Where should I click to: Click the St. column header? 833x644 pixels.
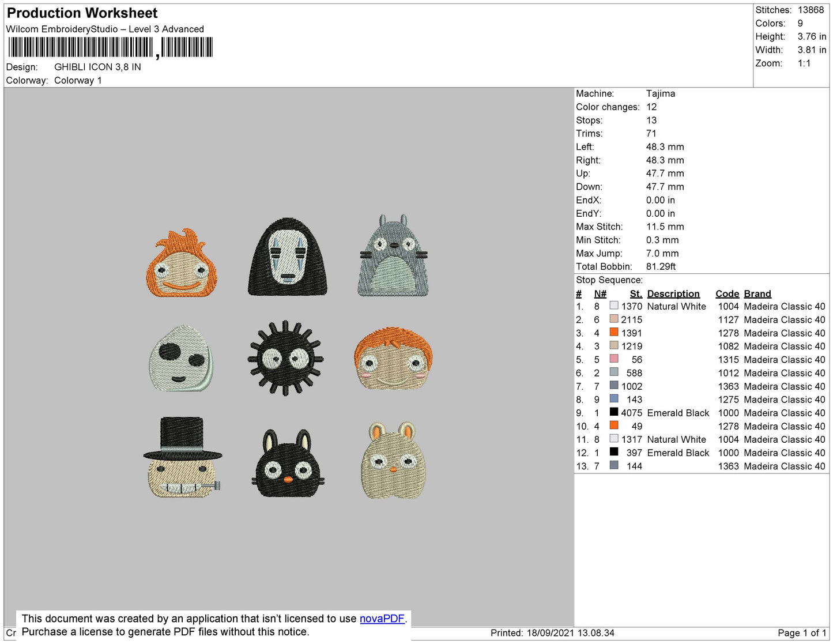636,293
